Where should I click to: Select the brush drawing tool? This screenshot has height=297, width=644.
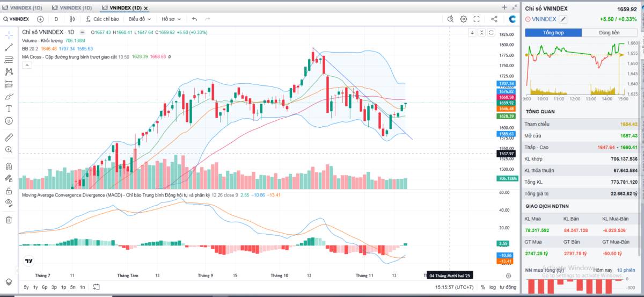(x=9, y=96)
